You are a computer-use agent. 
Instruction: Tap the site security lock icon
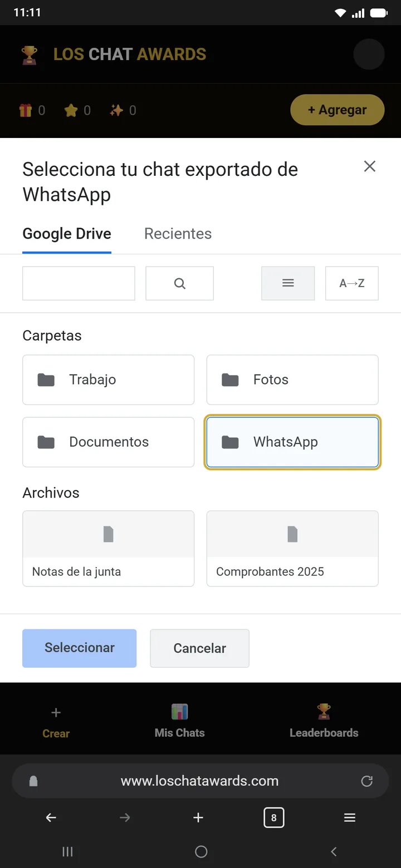(33, 781)
